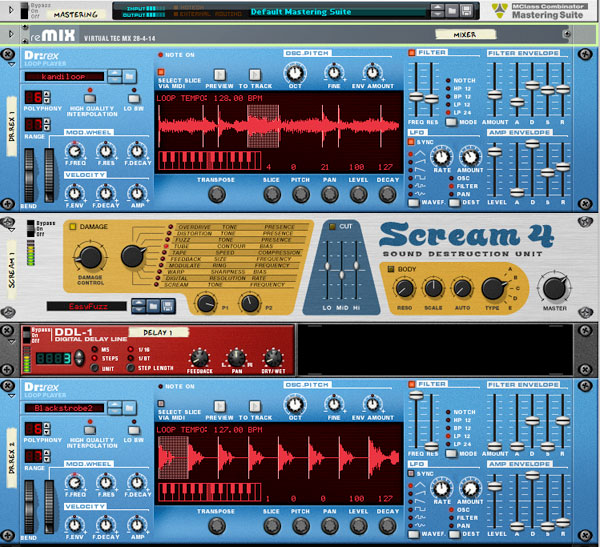Image resolution: width=600 pixels, height=547 pixels.
Task: Click Transpose knob on Dr.REX 1
Action: [x=217, y=194]
